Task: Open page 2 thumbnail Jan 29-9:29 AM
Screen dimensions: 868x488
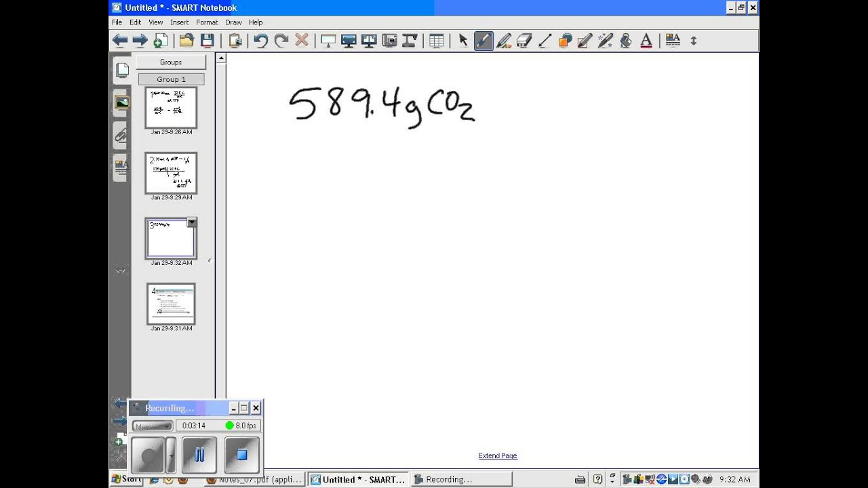Action: pyautogui.click(x=171, y=174)
